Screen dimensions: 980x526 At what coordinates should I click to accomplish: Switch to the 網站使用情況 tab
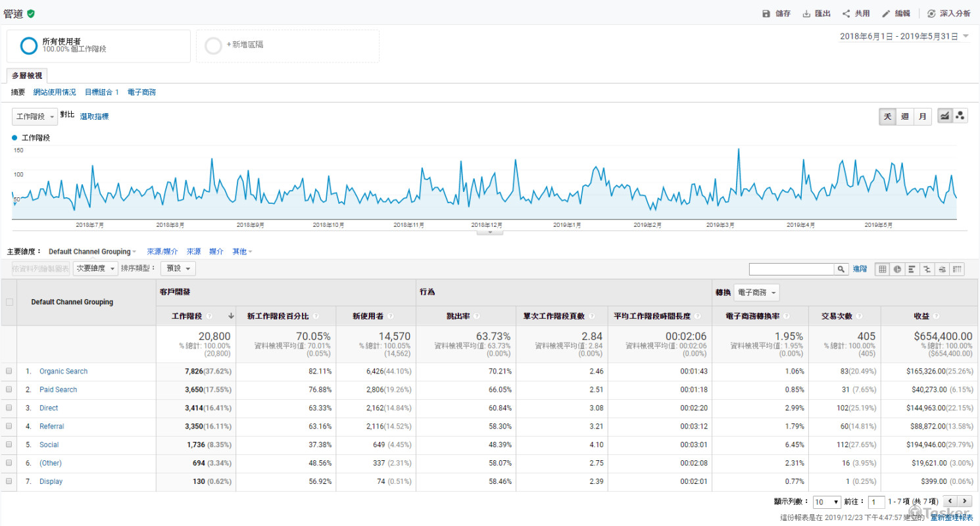pos(55,93)
